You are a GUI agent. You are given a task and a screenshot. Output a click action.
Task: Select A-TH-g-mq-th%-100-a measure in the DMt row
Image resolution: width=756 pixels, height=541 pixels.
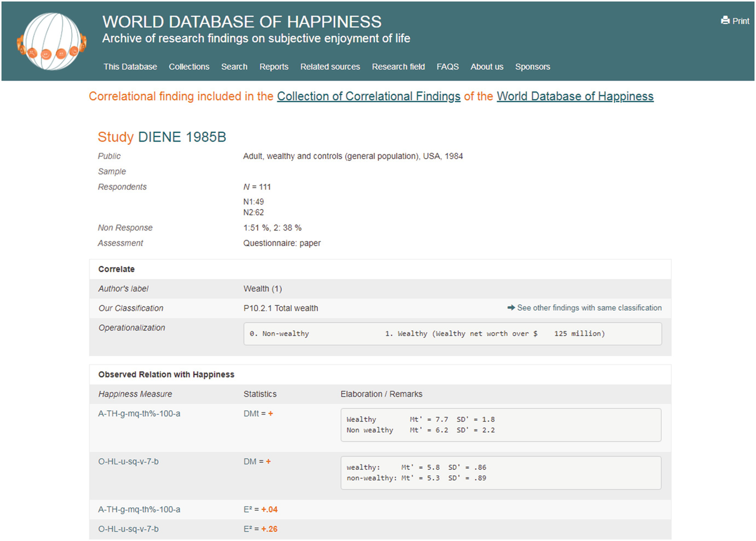(x=139, y=414)
